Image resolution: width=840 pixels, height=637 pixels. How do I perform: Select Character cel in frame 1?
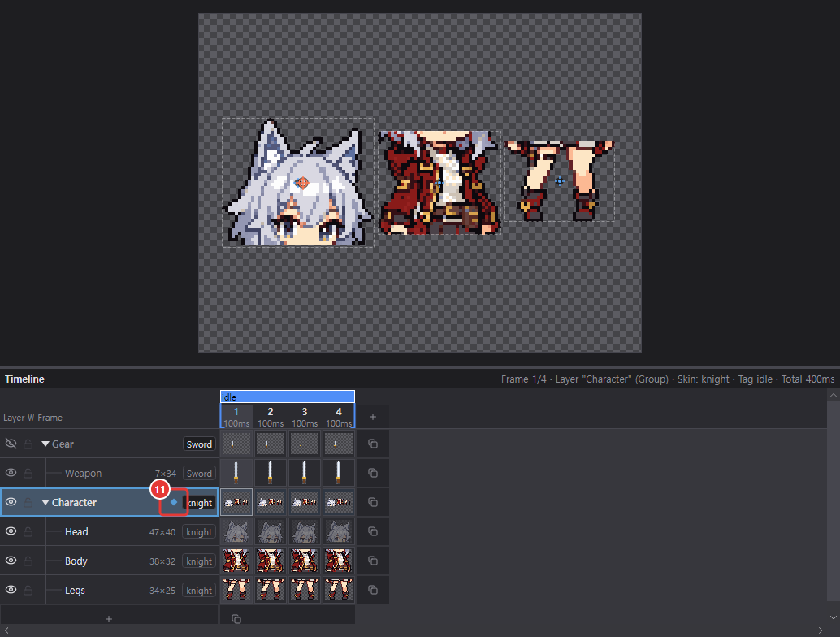[x=236, y=502]
